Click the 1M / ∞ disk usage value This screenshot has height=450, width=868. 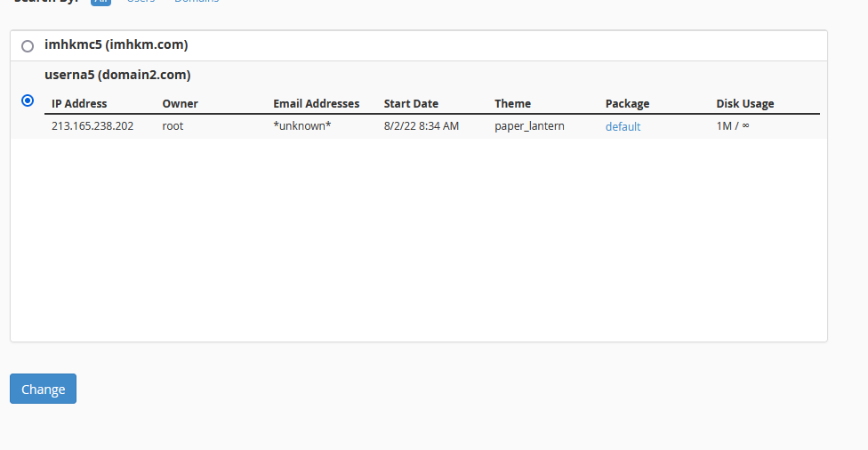pos(732,126)
